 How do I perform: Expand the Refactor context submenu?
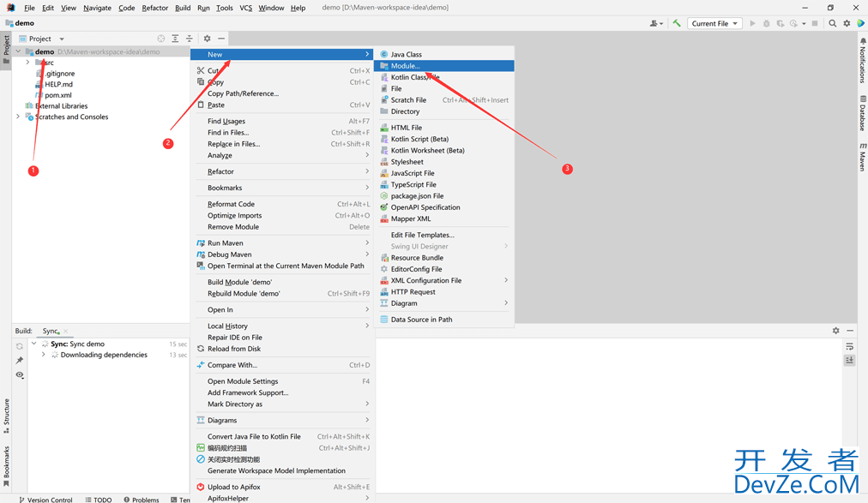282,172
